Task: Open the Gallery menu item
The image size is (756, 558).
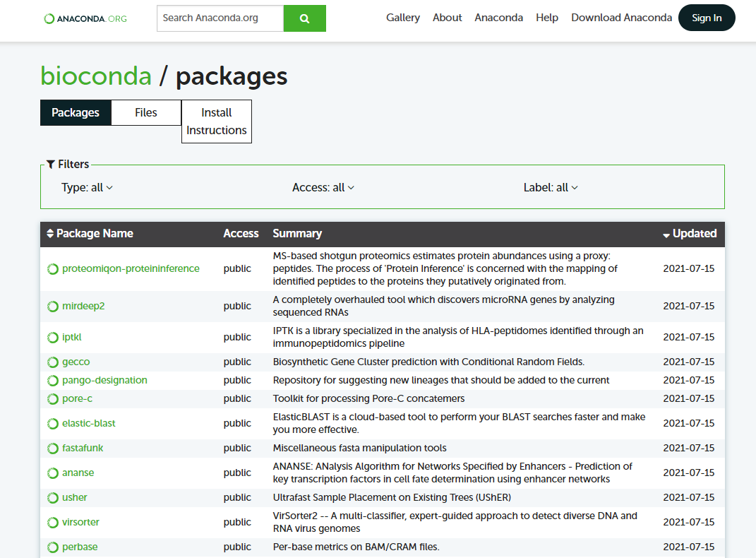Action: coord(403,18)
